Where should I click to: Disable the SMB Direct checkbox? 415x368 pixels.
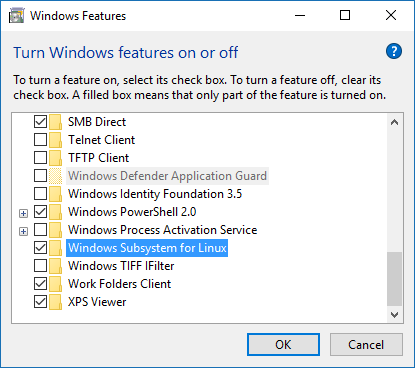(x=40, y=122)
